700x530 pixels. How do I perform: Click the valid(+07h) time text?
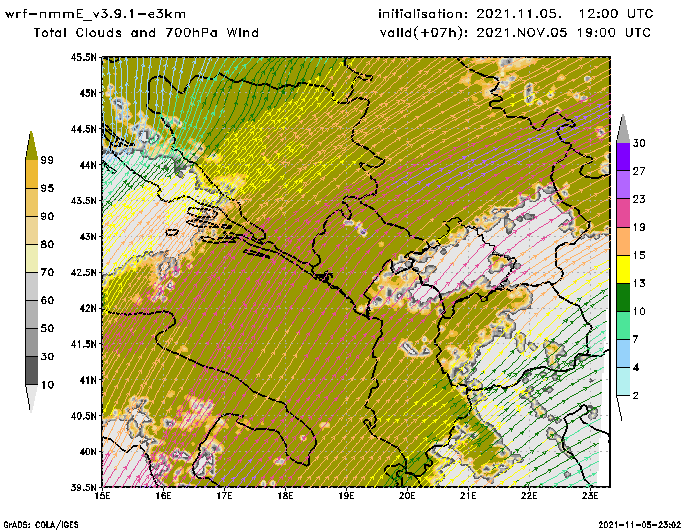[515, 33]
